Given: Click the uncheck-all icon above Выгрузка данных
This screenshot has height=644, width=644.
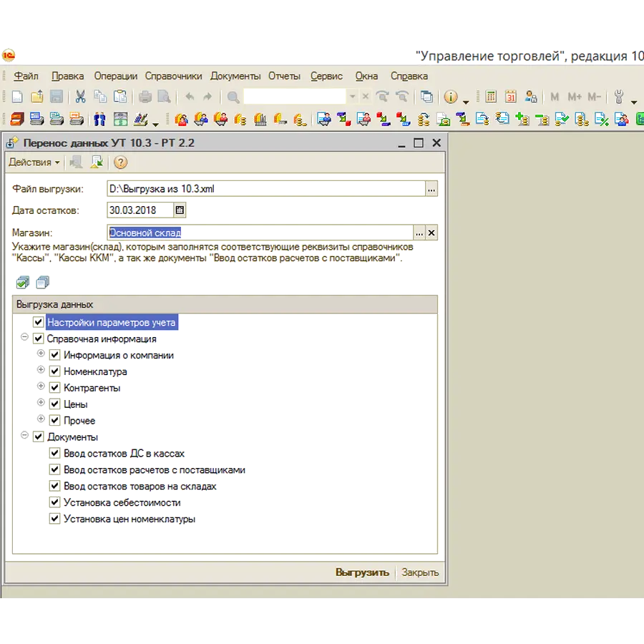Looking at the screenshot, I should 43,283.
